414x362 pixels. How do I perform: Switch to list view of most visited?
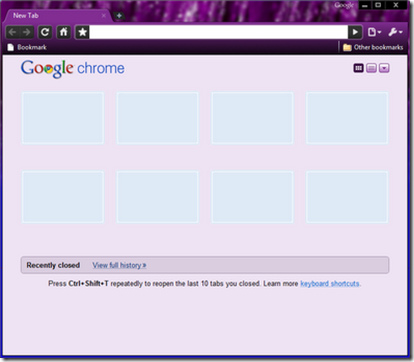click(x=371, y=68)
